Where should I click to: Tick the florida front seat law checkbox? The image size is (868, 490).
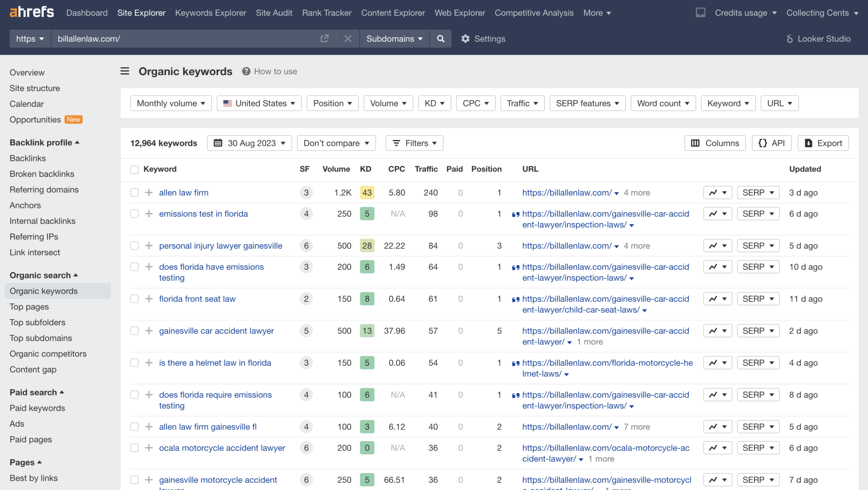coord(134,299)
